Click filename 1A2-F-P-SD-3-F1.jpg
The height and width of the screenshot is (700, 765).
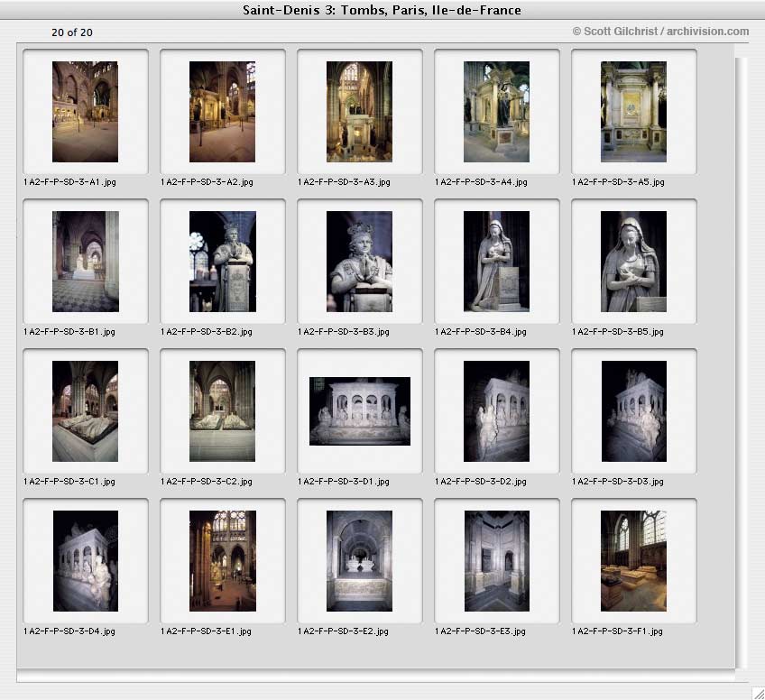tap(617, 631)
